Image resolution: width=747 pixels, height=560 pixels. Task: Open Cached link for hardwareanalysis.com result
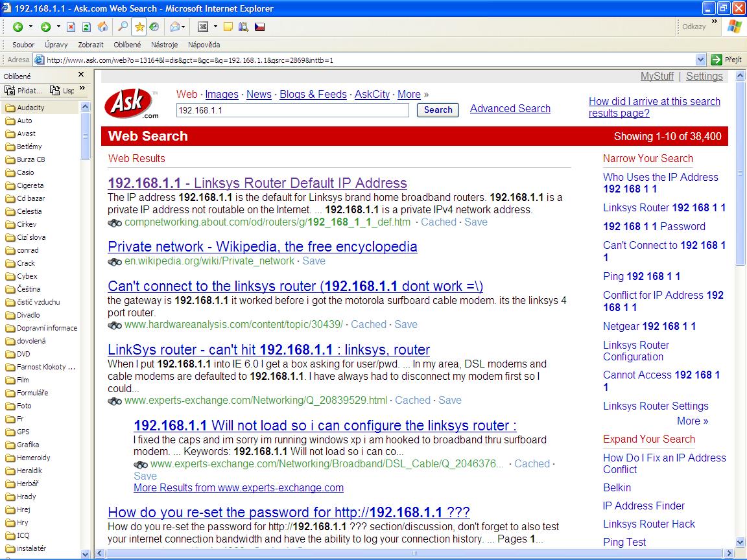[x=368, y=324]
